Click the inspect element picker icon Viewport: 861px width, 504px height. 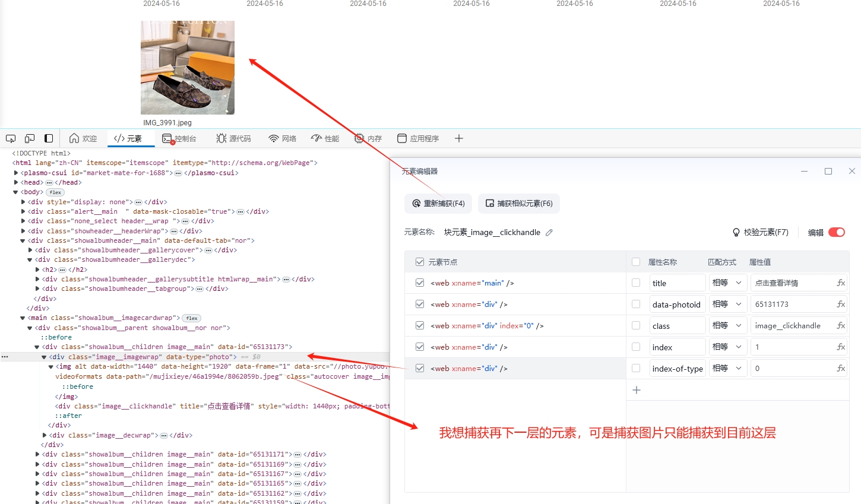[11, 138]
